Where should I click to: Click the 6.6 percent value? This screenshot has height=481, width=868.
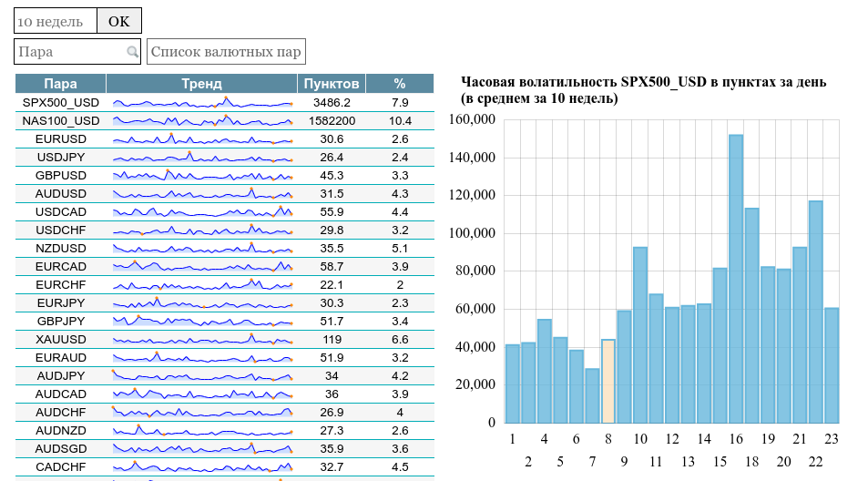pos(400,340)
